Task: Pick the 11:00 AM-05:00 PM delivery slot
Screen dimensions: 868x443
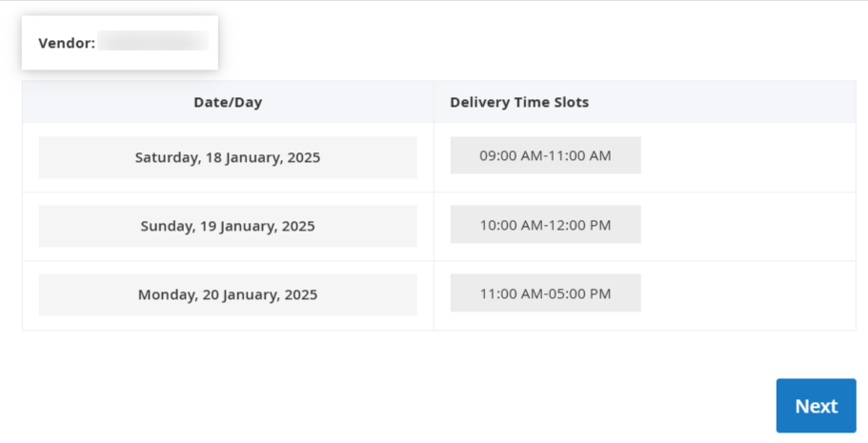Action: (x=545, y=292)
